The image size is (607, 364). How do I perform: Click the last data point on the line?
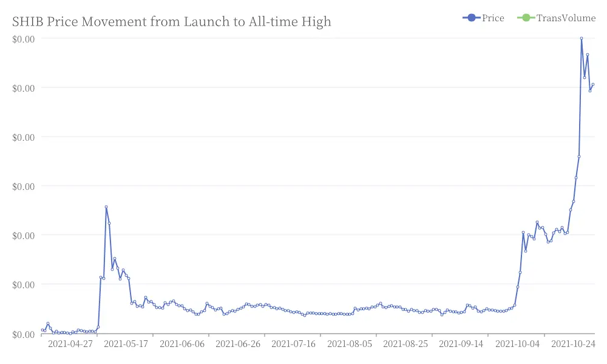point(592,84)
